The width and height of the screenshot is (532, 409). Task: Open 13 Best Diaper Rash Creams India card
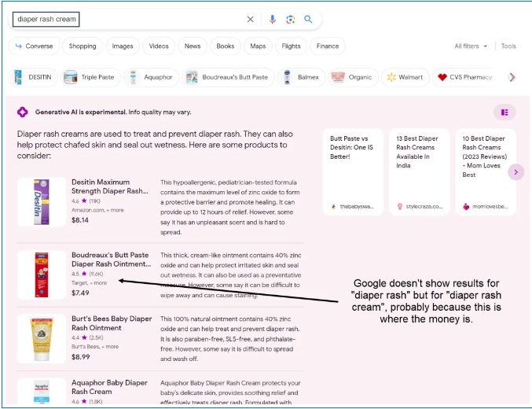(x=419, y=172)
